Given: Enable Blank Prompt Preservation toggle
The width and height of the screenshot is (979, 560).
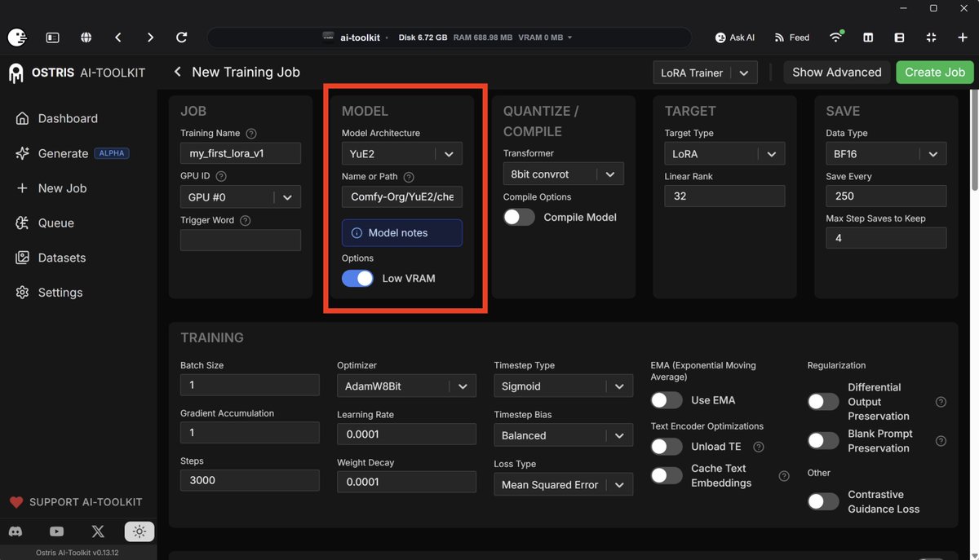Looking at the screenshot, I should 823,441.
